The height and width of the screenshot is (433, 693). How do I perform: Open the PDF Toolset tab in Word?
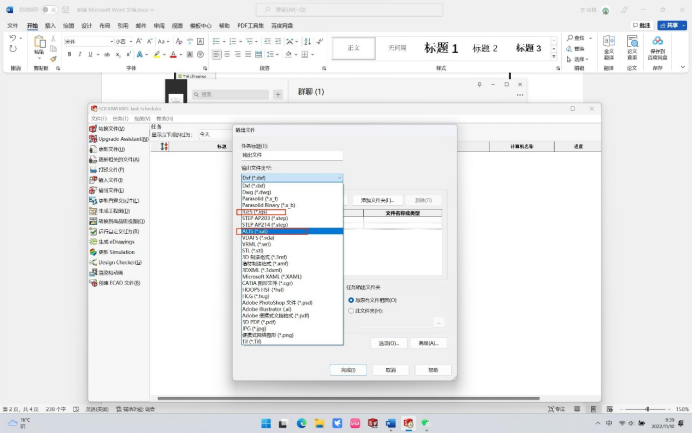click(250, 26)
